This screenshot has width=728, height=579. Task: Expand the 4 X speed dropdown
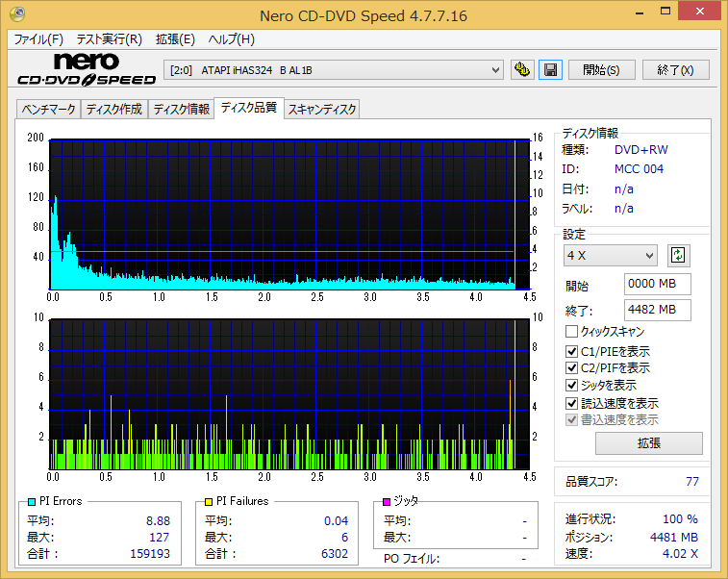(610, 256)
